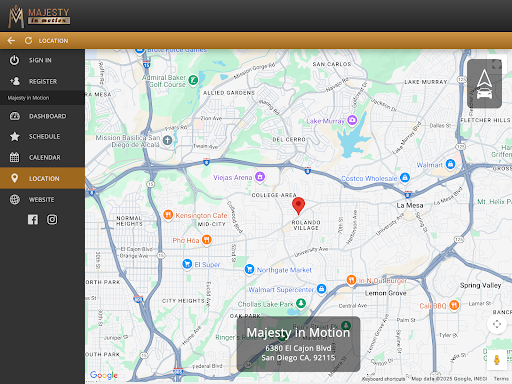This screenshot has height=384, width=512.
Task: Click the red location marker pin
Action: point(298,205)
